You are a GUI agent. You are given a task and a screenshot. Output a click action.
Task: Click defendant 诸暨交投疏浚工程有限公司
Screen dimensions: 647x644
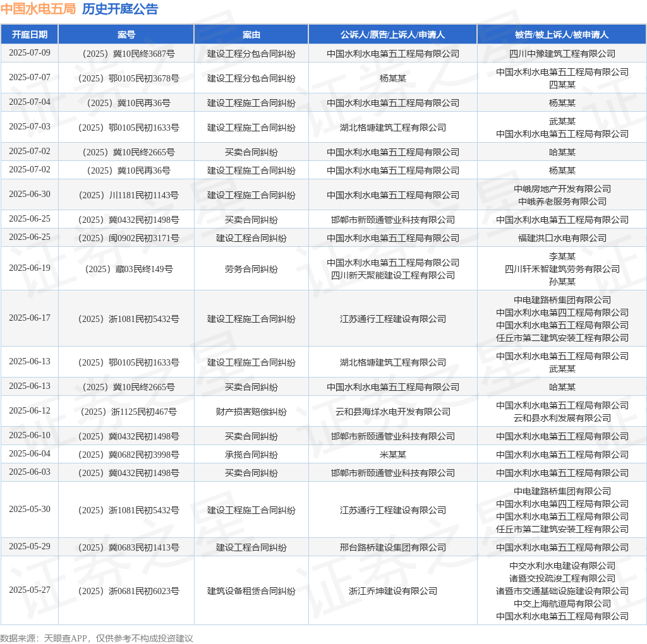tap(562, 578)
